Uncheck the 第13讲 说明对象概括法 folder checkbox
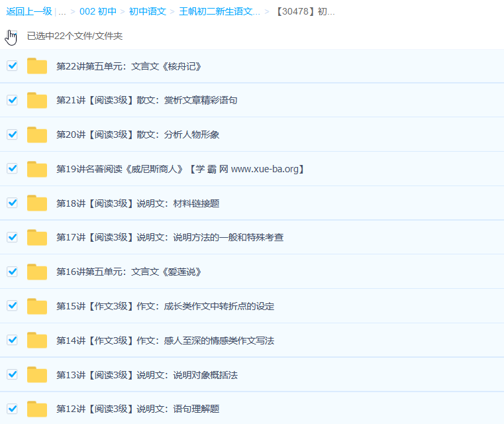The height and width of the screenshot is (424, 504). pyautogui.click(x=12, y=374)
